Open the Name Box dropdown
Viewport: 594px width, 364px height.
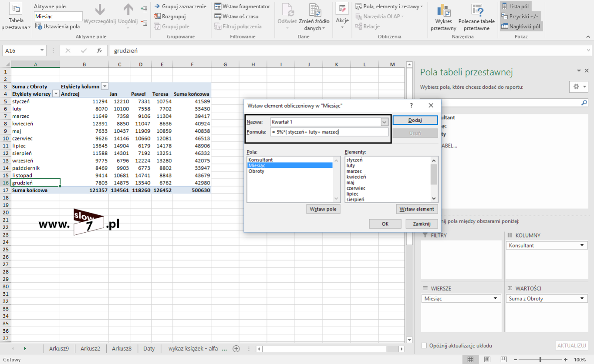(42, 50)
